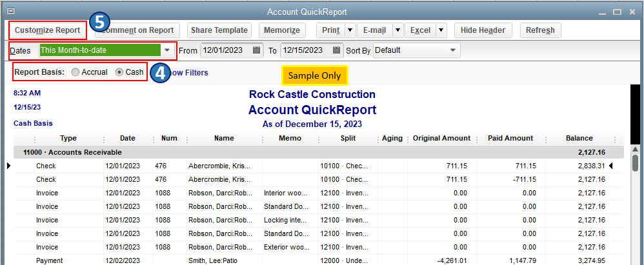This screenshot has height=265, width=644.
Task: Click the numbered step 5 badge
Action: 99,22
